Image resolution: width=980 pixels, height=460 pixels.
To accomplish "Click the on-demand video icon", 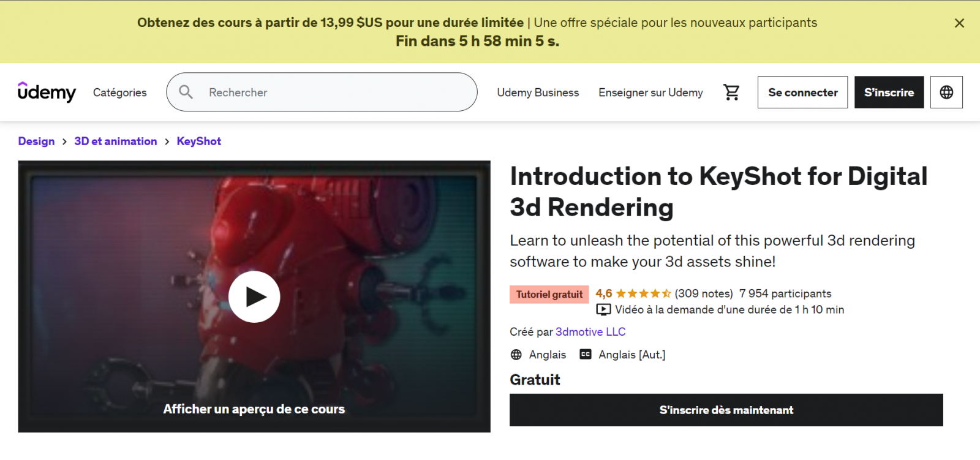I will pyautogui.click(x=603, y=309).
